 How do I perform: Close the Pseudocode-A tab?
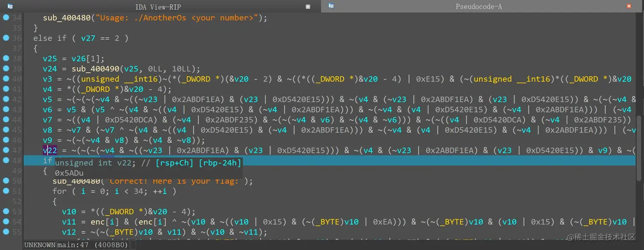coord(629,6)
